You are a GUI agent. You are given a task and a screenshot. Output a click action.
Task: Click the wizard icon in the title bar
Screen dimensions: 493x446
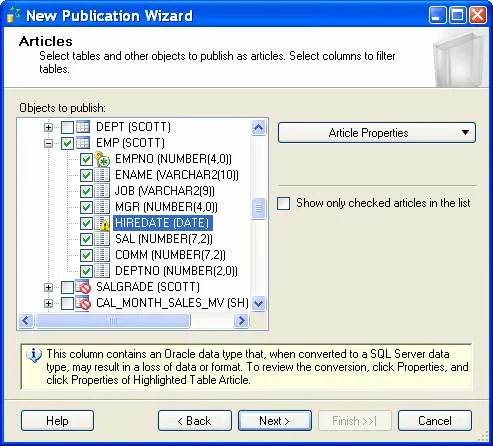pyautogui.click(x=13, y=15)
